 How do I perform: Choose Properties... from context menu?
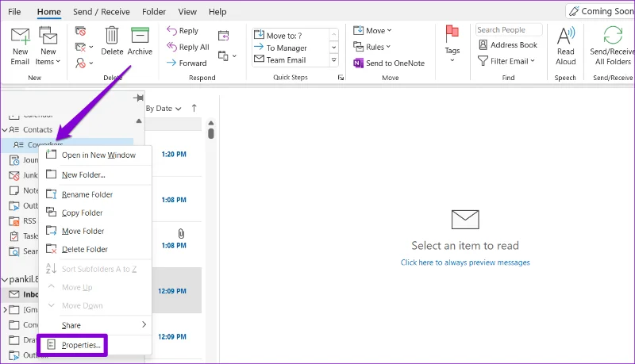pos(73,345)
